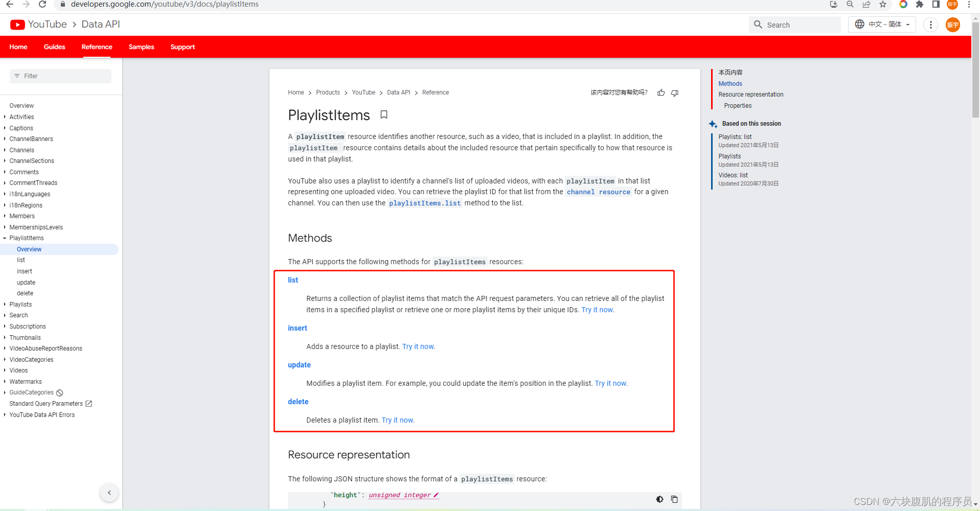Share this page from address bar
The image size is (980, 511).
pos(867,4)
